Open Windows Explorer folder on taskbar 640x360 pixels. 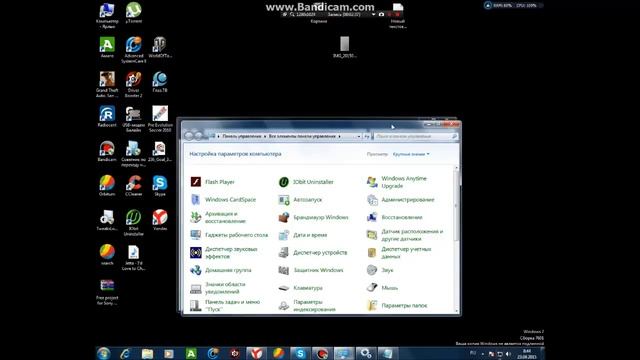click(147, 353)
